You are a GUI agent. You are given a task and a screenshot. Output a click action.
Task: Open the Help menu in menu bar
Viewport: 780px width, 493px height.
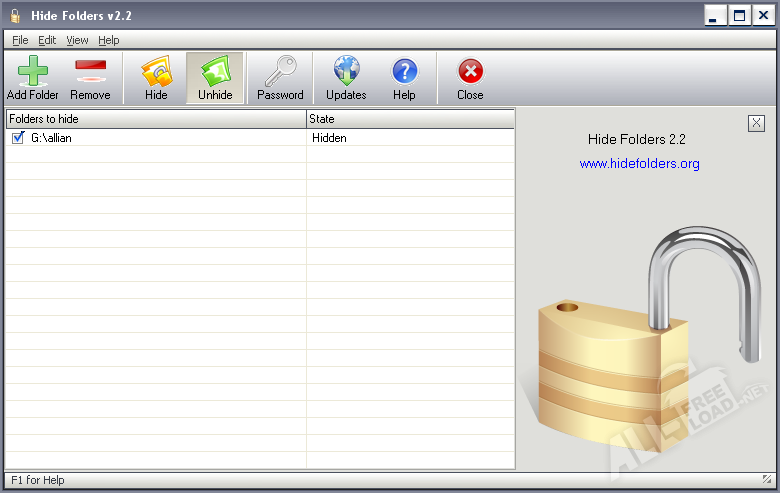pos(108,40)
